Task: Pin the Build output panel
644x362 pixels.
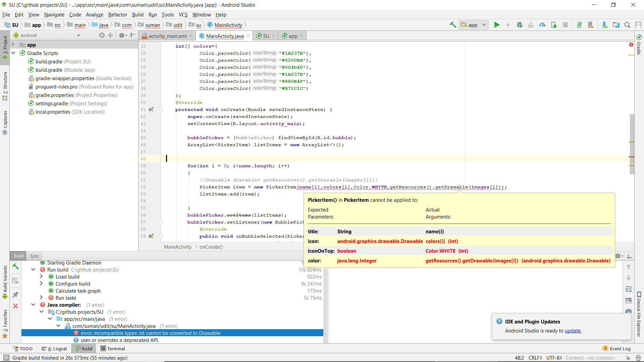Action: point(15,295)
